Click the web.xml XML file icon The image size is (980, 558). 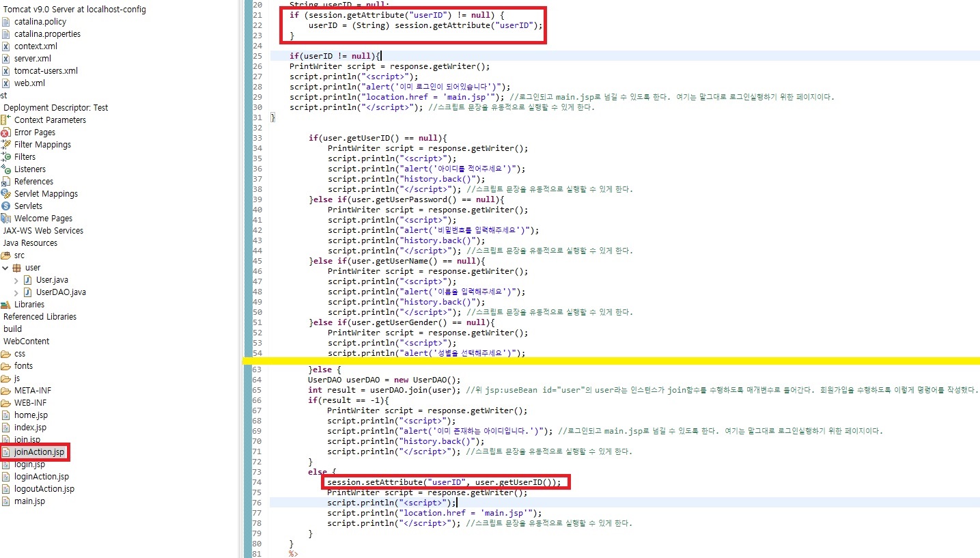point(6,83)
